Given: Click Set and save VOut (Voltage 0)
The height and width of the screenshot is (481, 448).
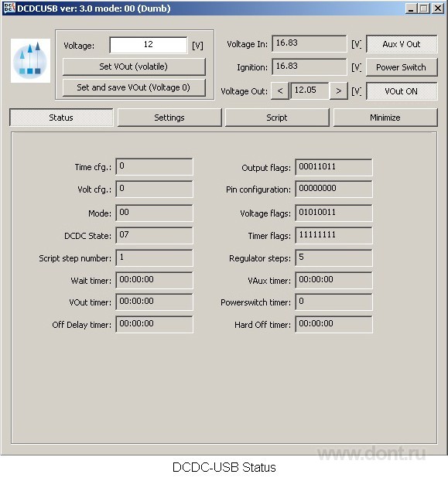Looking at the screenshot, I should pyautogui.click(x=134, y=87).
